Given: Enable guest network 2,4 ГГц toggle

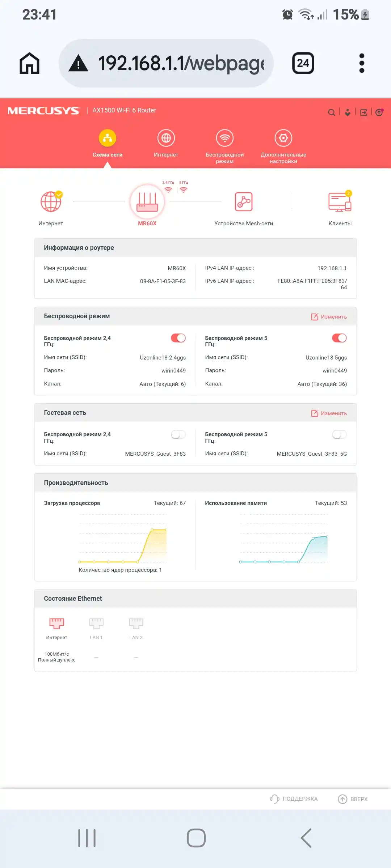Looking at the screenshot, I should tap(178, 434).
